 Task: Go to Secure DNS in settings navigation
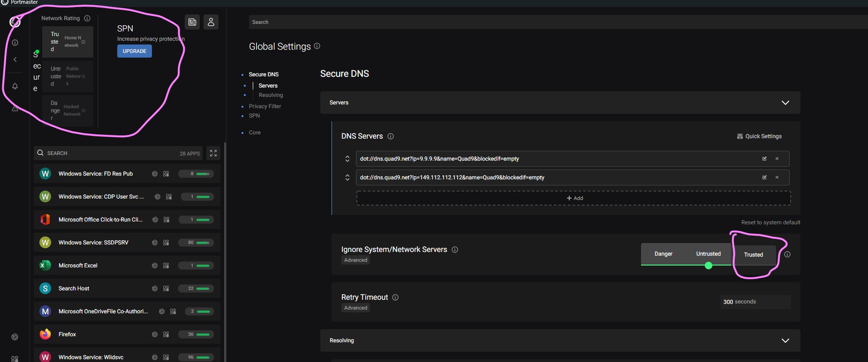pos(264,74)
